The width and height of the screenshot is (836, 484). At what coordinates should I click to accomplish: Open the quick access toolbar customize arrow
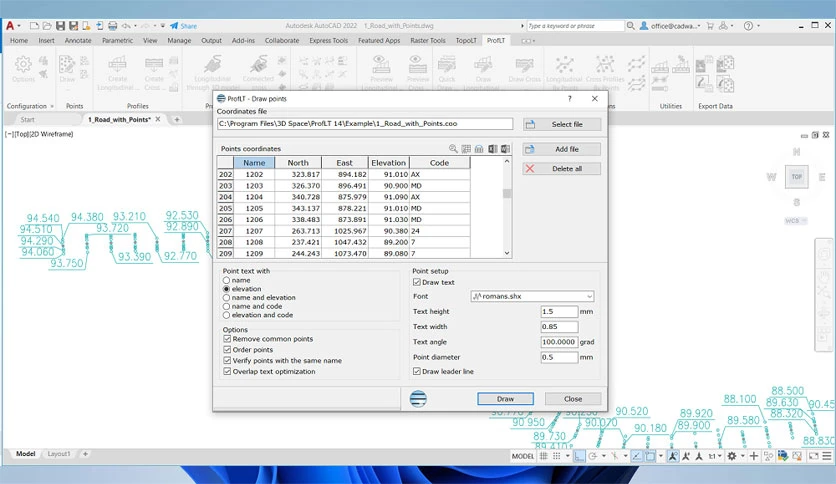[x=163, y=26]
